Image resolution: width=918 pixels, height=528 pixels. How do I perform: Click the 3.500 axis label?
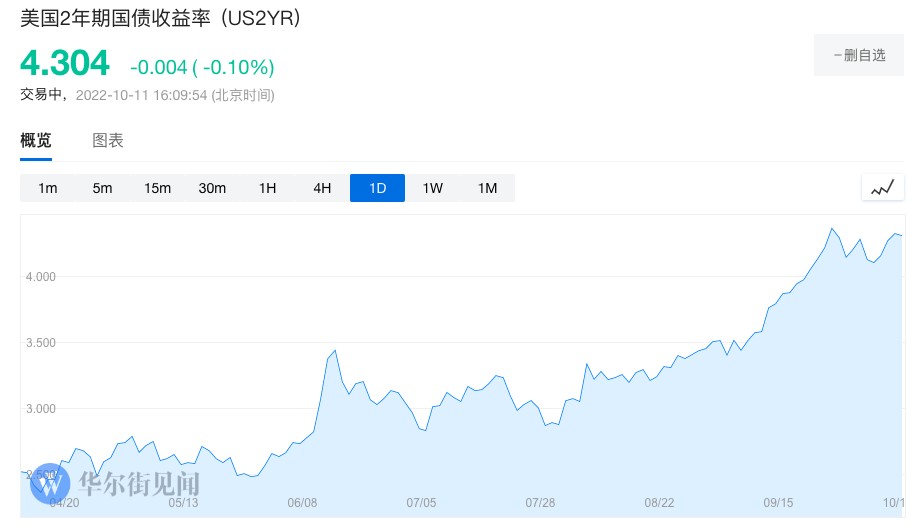click(41, 343)
